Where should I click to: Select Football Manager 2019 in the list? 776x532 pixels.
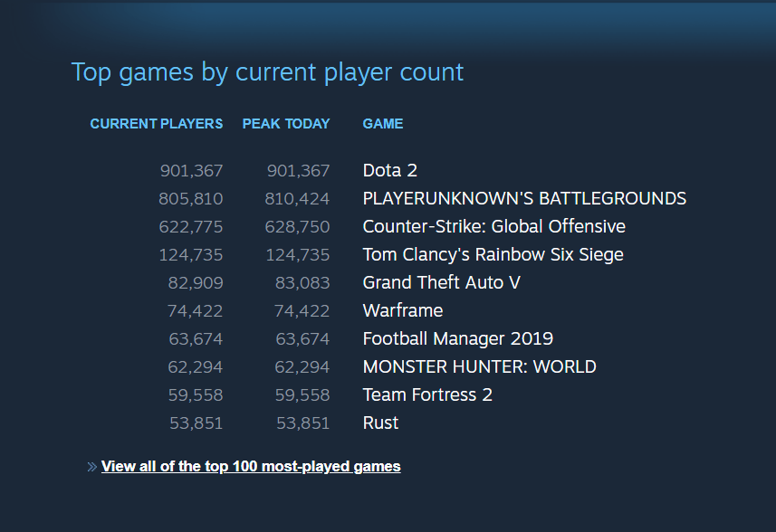(457, 338)
